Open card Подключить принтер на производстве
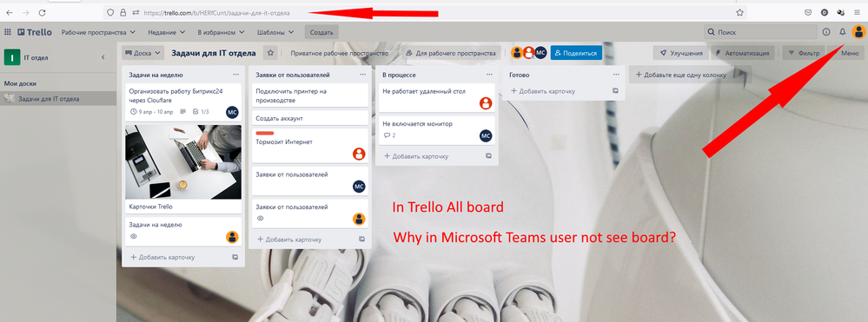Viewport: 868px width, 322px height. pyautogui.click(x=310, y=95)
